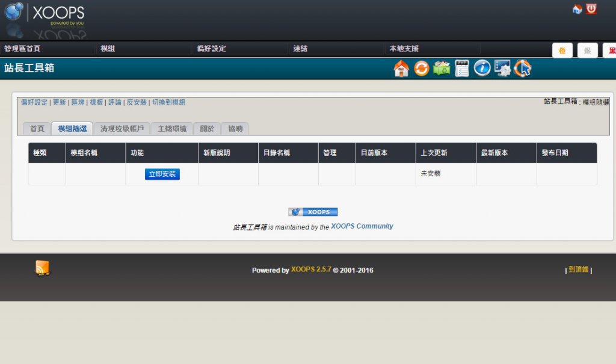
Task: Click the 反安裝 link
Action: pos(137,102)
